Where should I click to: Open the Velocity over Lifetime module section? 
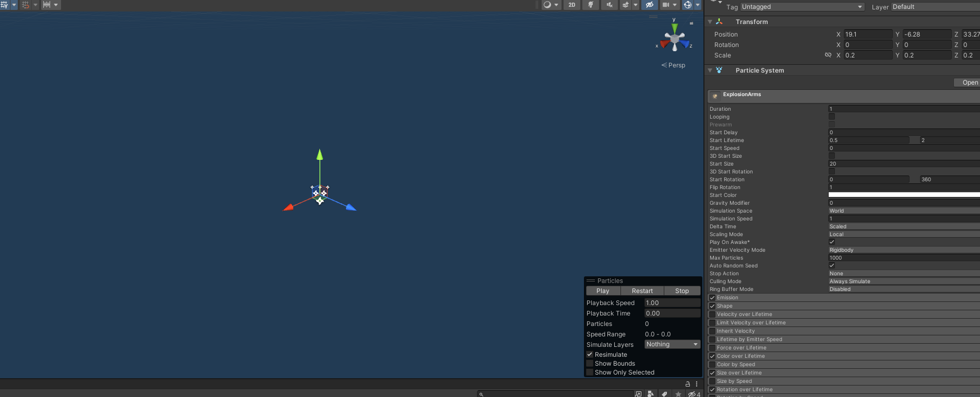[x=844, y=314]
